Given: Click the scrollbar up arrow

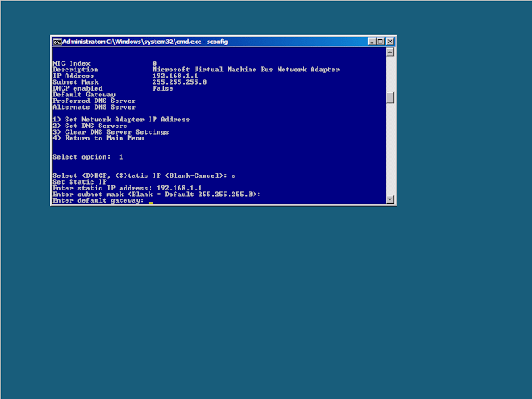Looking at the screenshot, I should [x=390, y=52].
